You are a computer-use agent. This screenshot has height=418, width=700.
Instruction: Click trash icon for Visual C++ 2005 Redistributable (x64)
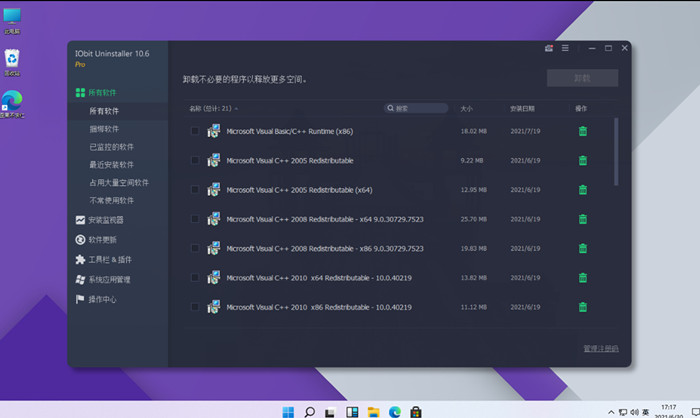click(583, 190)
